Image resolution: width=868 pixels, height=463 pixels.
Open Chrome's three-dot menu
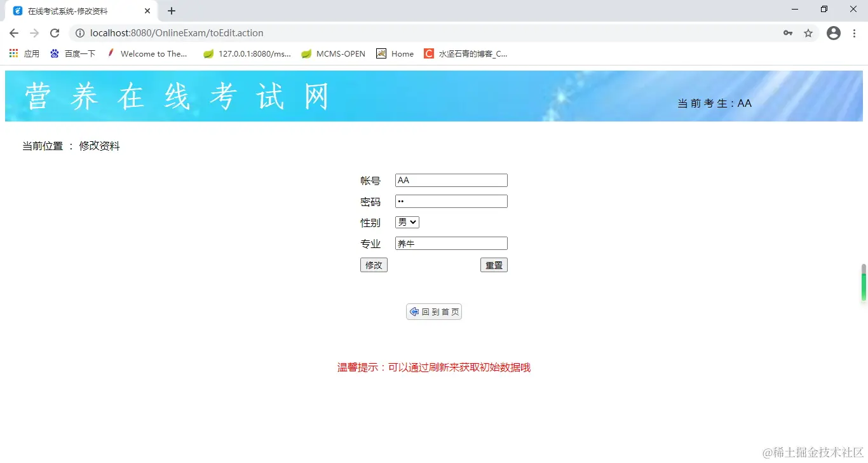pyautogui.click(x=855, y=32)
